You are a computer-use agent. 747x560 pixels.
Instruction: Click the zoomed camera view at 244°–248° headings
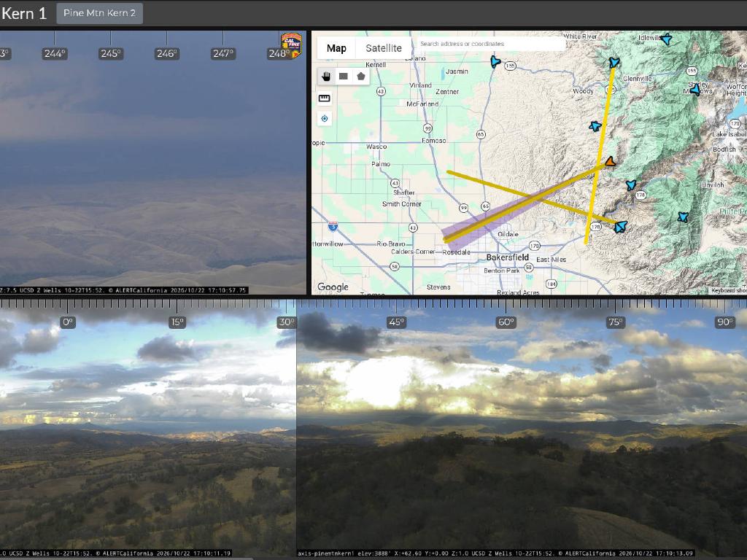[x=153, y=163]
